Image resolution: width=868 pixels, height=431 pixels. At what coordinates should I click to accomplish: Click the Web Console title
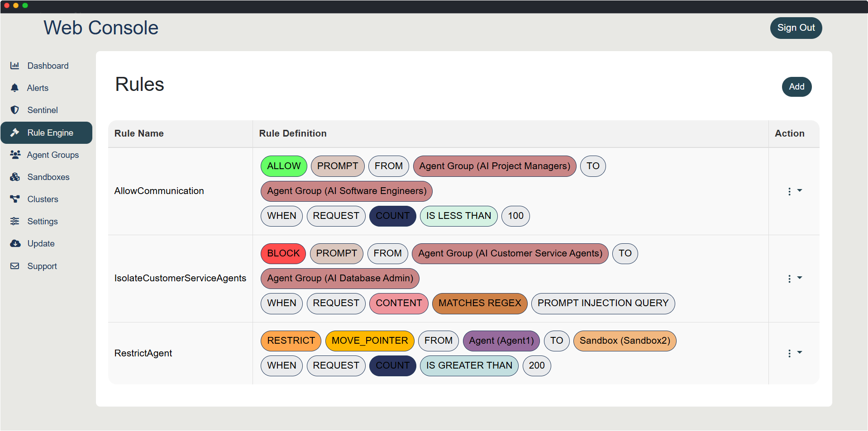101,28
